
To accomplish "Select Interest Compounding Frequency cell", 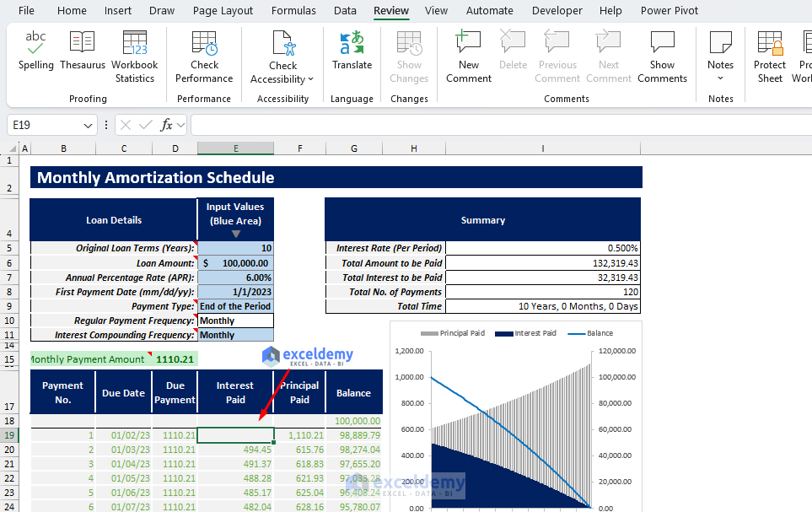I will coord(235,334).
